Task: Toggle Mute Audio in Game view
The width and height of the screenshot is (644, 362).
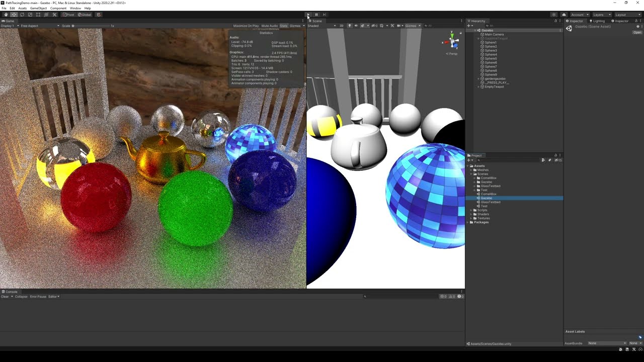Action: point(270,26)
